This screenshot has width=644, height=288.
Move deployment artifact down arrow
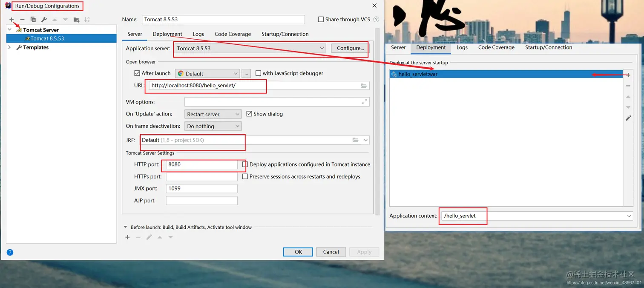pos(628,107)
